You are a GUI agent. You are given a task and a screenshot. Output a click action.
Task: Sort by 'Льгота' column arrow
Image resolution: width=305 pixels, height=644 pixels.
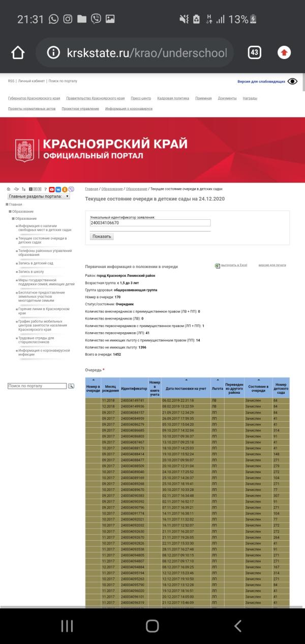click(218, 380)
